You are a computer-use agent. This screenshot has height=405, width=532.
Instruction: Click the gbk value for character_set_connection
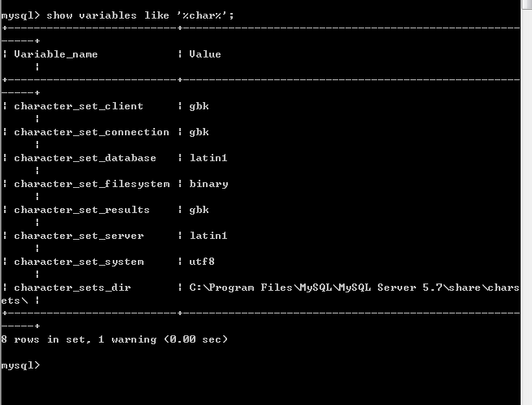(199, 132)
